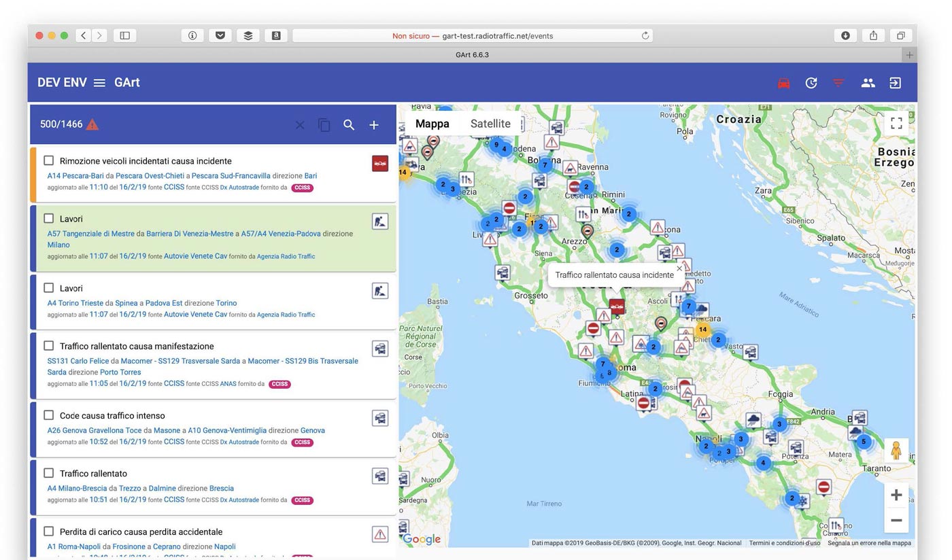
Task: Check the Traffico rallentato causa manifestazione checkbox
Action: pyautogui.click(x=49, y=345)
